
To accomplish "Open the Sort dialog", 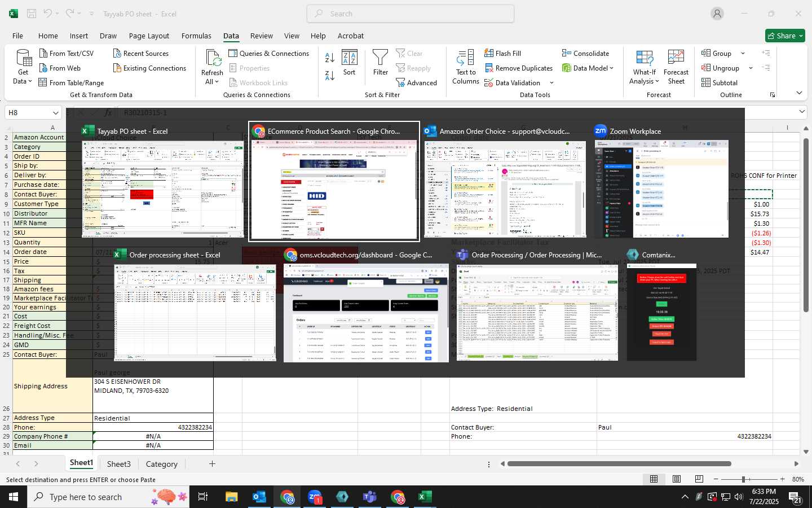I will tap(350, 63).
